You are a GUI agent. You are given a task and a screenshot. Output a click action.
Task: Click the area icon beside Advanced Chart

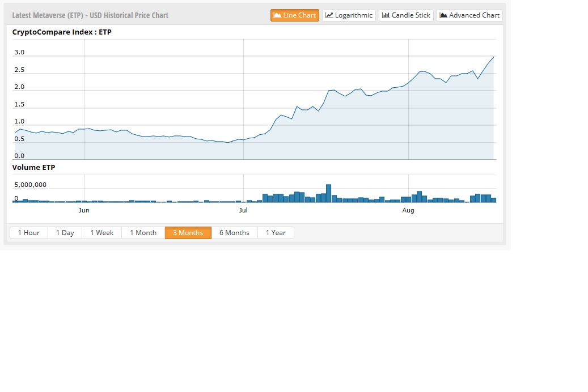pos(443,15)
